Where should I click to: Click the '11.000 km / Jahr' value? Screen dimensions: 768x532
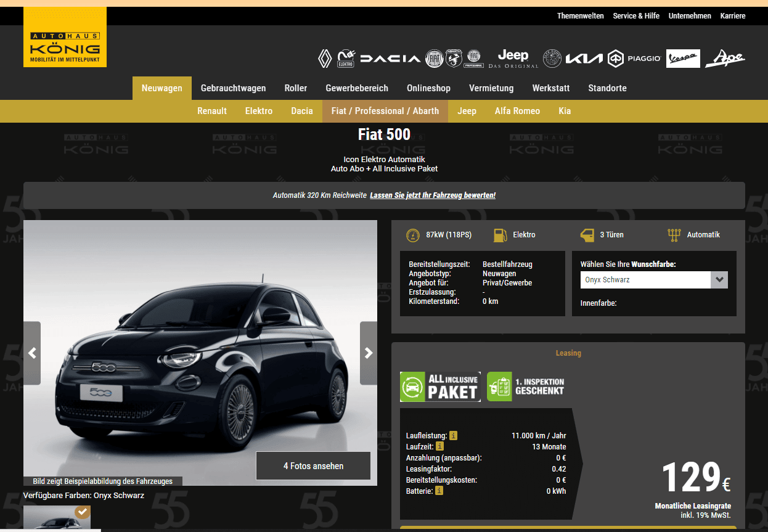click(539, 436)
